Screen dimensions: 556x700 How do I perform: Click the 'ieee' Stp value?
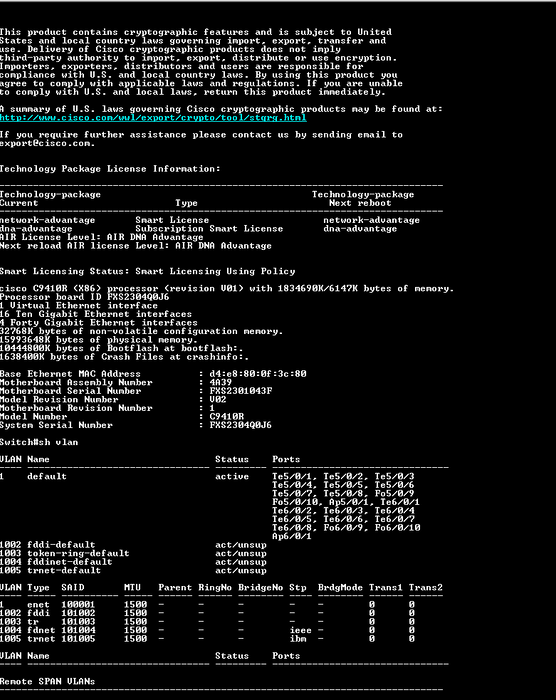(300, 630)
